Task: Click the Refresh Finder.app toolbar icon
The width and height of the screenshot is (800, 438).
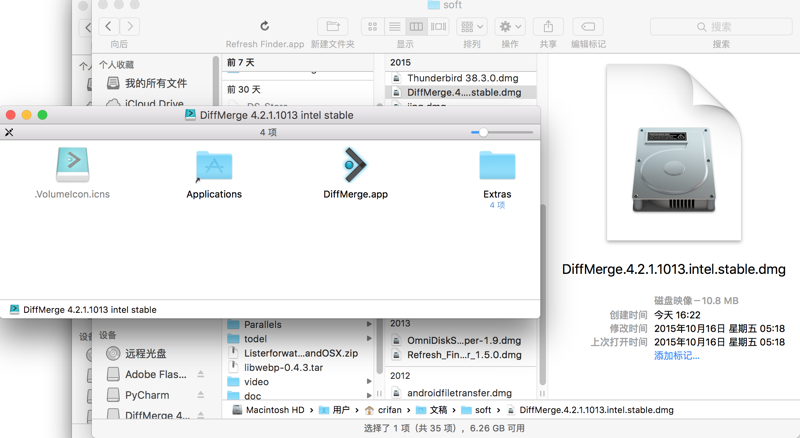Action: (x=264, y=26)
